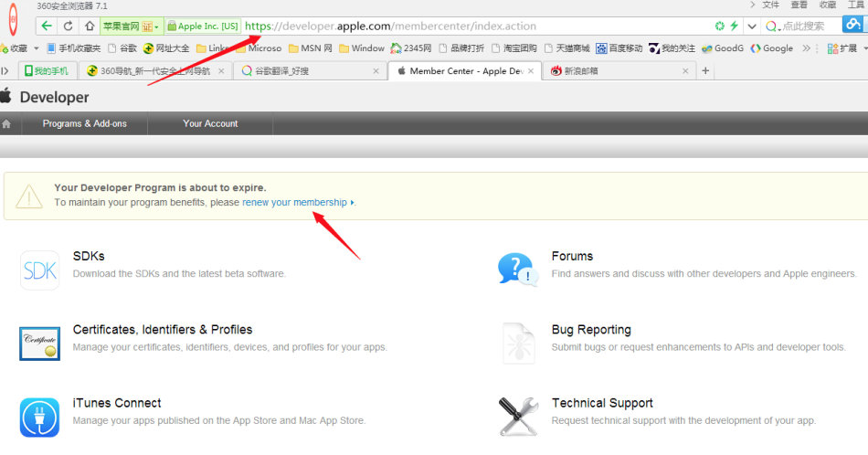Open the MSN 网 bookmark folder

pos(310,48)
